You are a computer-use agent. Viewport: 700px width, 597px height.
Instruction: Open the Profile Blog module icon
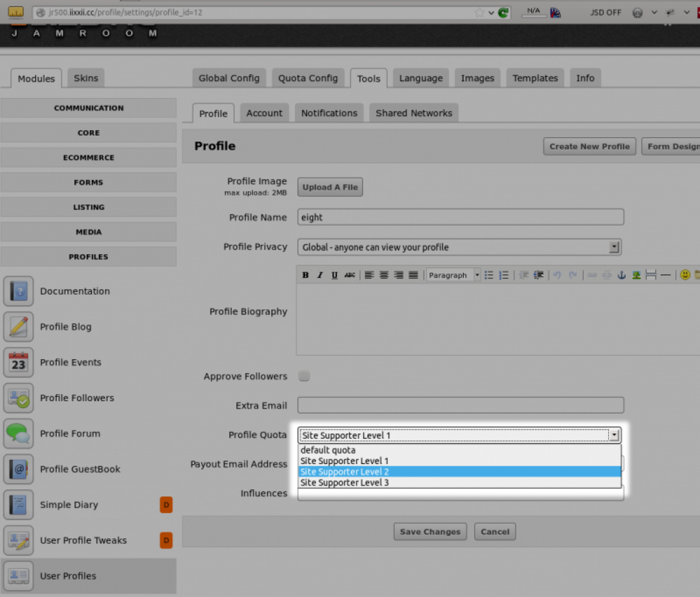point(19,327)
